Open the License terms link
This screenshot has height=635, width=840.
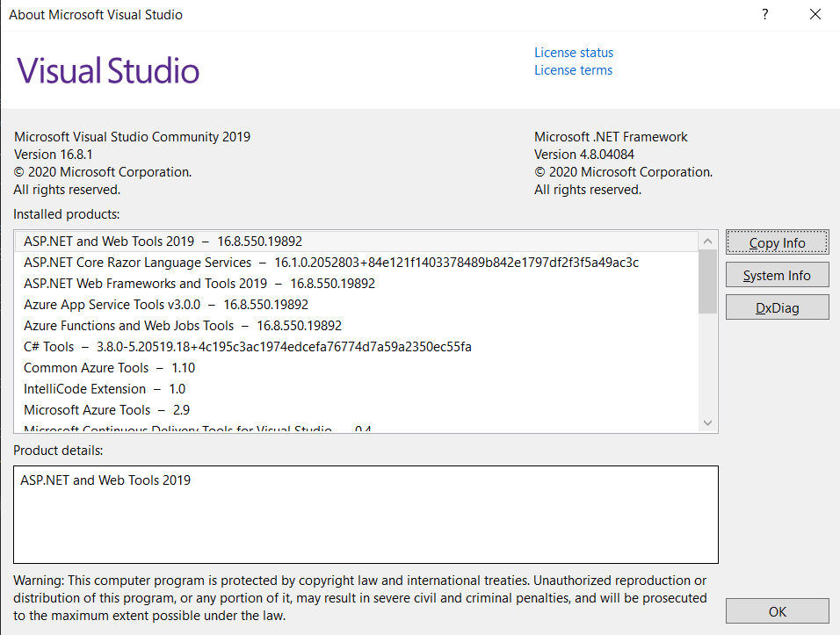click(573, 70)
